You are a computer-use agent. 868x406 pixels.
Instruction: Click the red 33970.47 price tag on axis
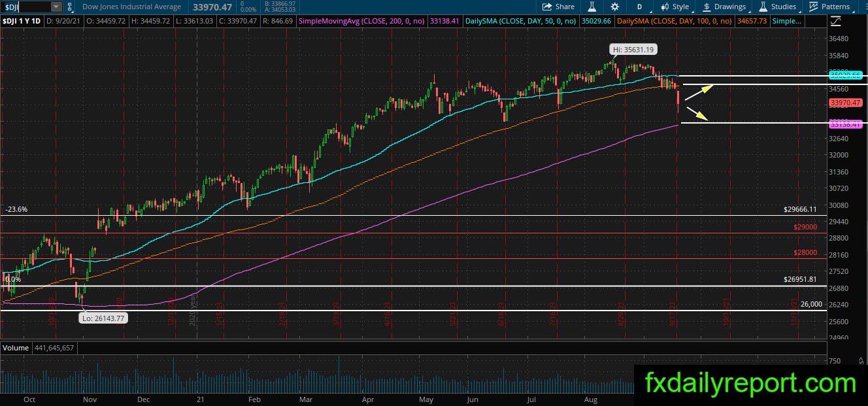click(845, 103)
